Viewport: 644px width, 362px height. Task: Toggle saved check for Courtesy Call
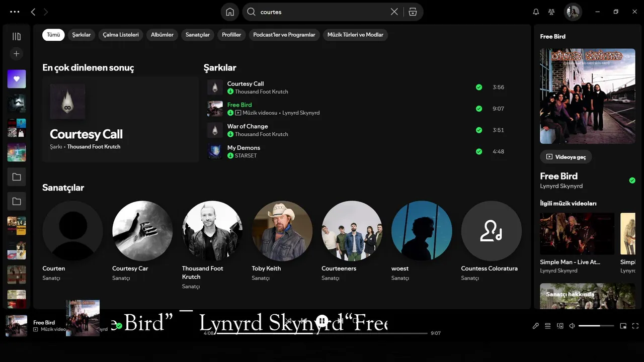point(479,87)
